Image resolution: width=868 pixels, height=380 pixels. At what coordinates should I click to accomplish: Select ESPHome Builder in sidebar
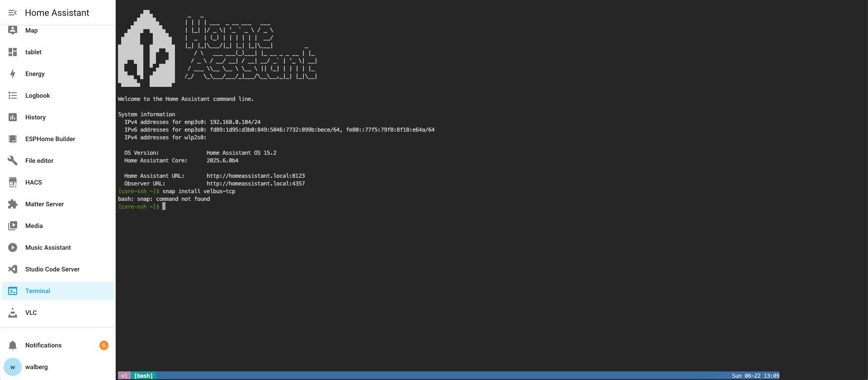coord(58,139)
